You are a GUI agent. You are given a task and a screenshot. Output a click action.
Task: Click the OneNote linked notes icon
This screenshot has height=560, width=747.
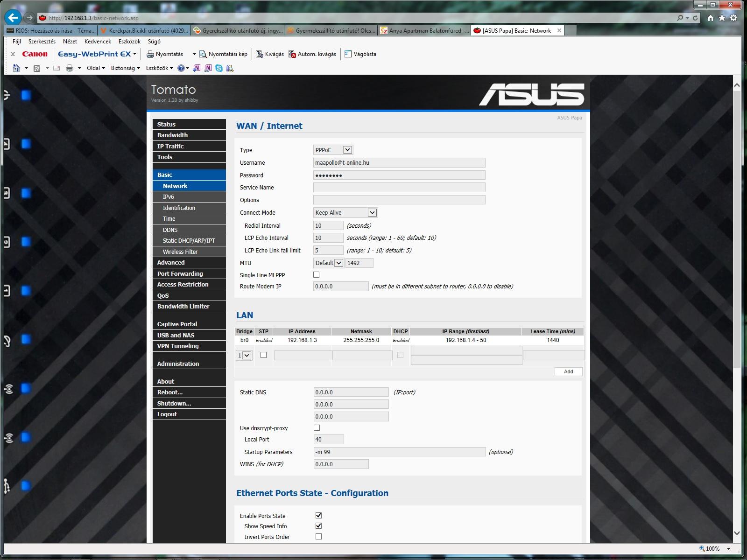208,68
